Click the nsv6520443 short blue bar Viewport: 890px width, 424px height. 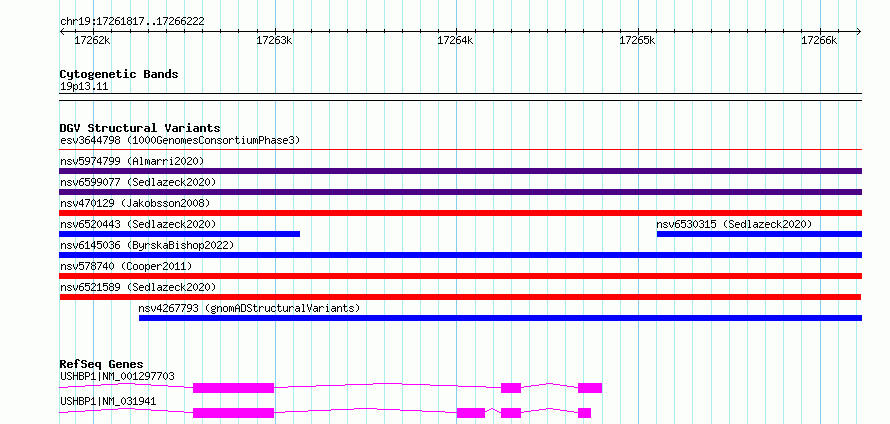(179, 234)
